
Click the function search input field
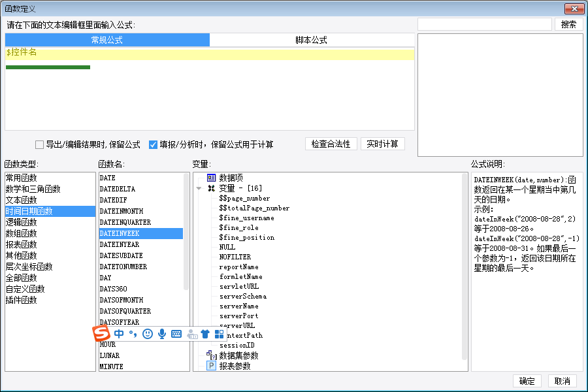[485, 24]
